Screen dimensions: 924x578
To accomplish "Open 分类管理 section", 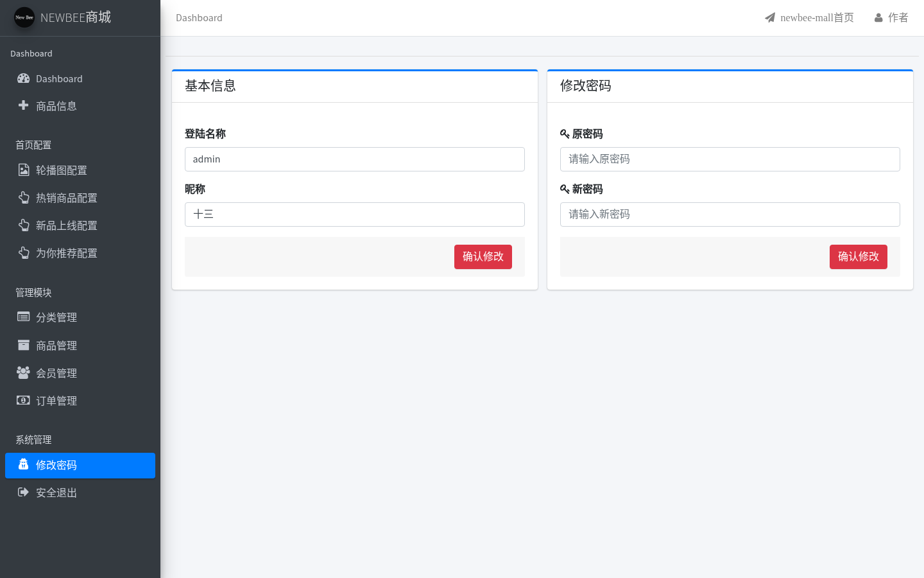I will pos(80,317).
